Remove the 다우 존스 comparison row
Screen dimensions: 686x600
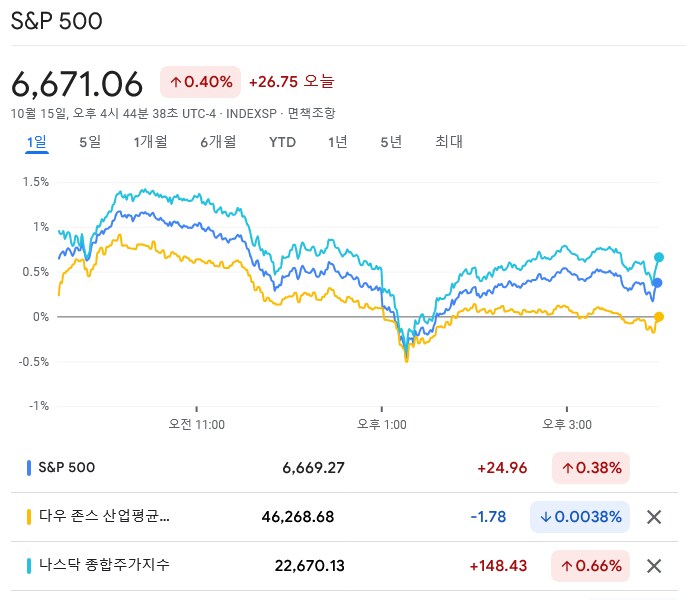[654, 517]
